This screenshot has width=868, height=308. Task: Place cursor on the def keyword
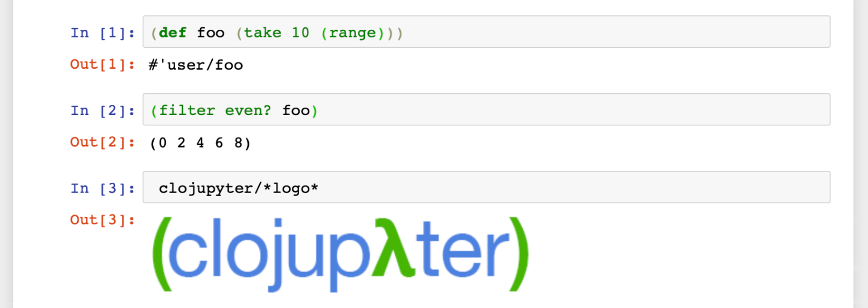173,33
